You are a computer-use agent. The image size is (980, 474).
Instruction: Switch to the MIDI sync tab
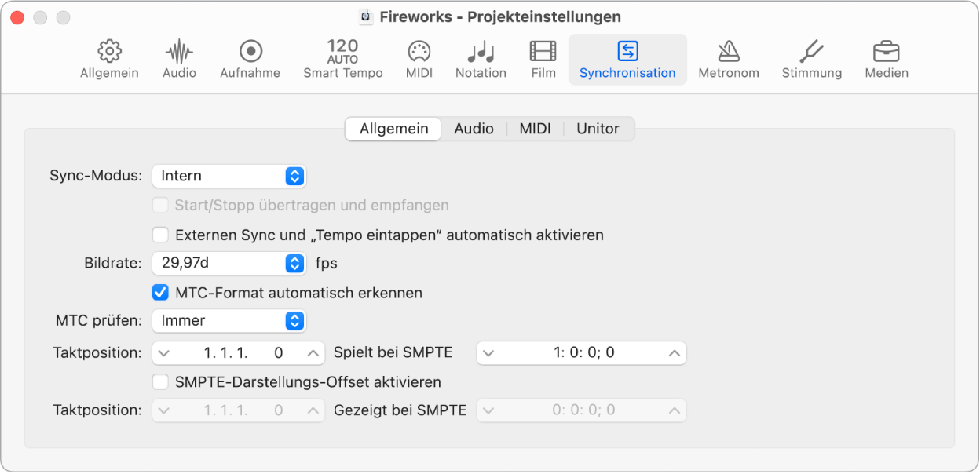coord(535,129)
